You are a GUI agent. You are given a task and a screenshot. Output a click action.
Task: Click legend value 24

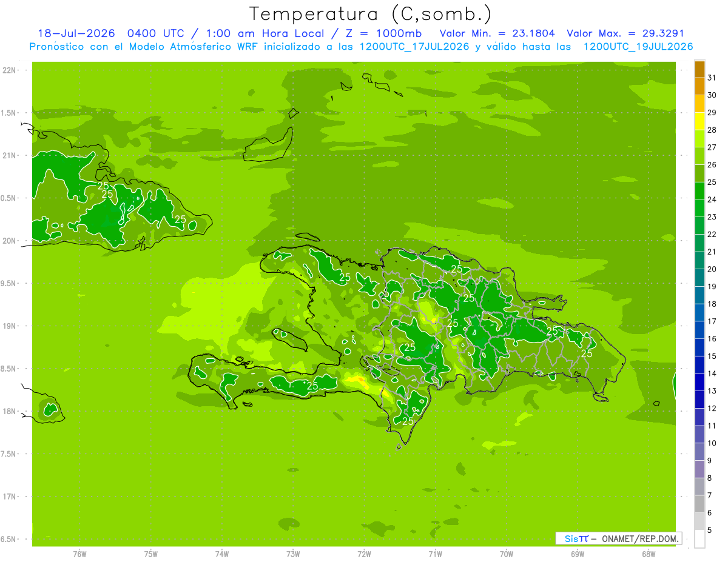coord(712,199)
